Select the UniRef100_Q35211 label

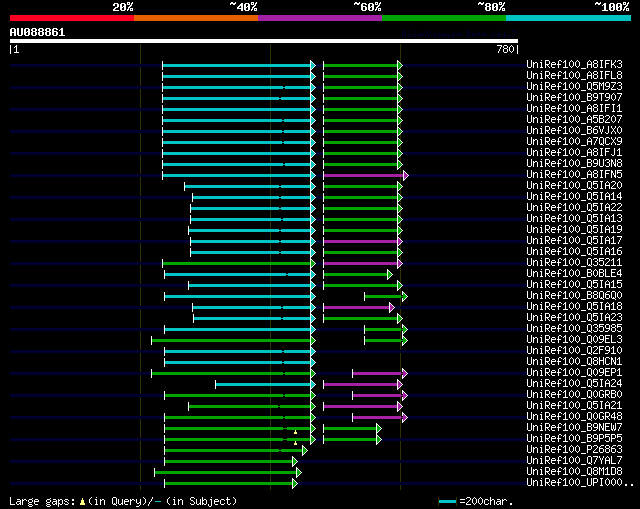point(574,263)
